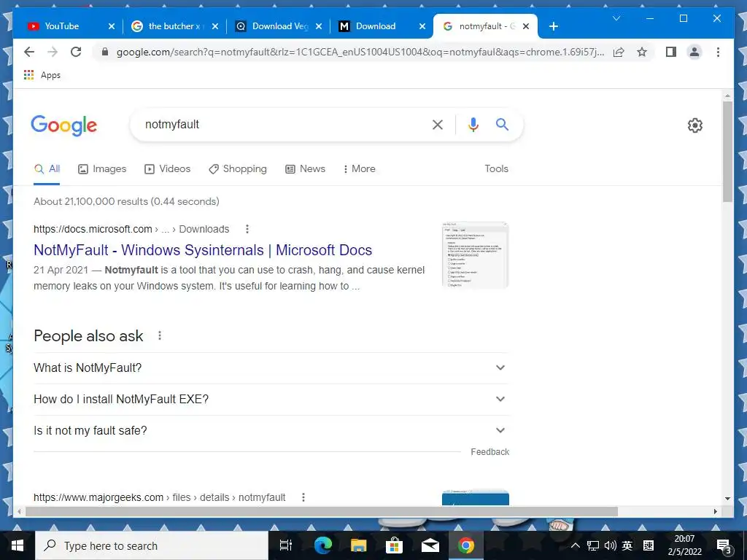Bookmark this tab with star icon
The image size is (747, 560).
[x=642, y=52]
